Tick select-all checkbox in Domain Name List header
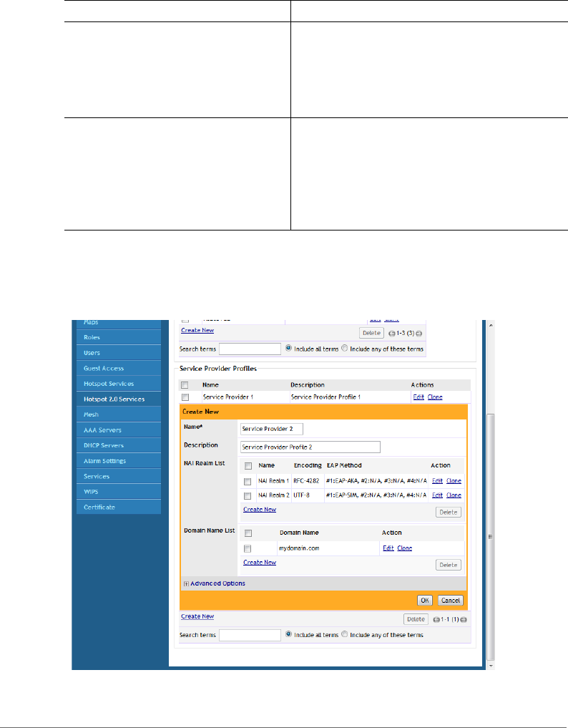This screenshot has height=728, width=568. (x=248, y=533)
